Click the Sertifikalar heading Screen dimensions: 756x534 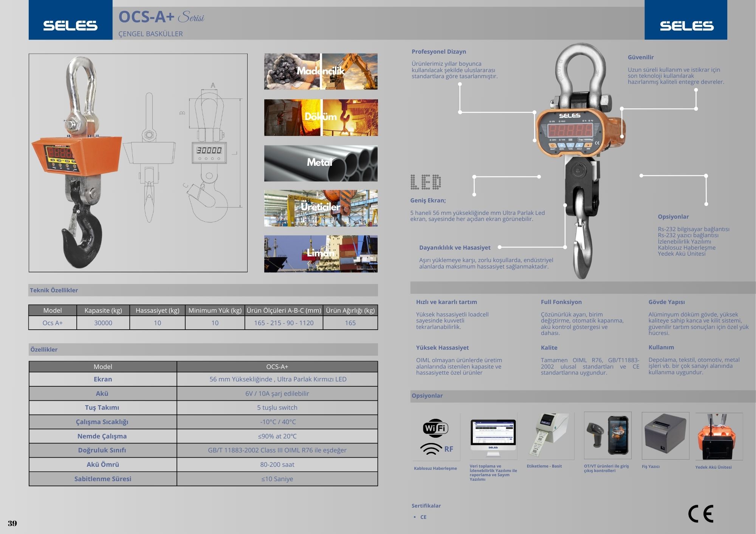pos(426,506)
